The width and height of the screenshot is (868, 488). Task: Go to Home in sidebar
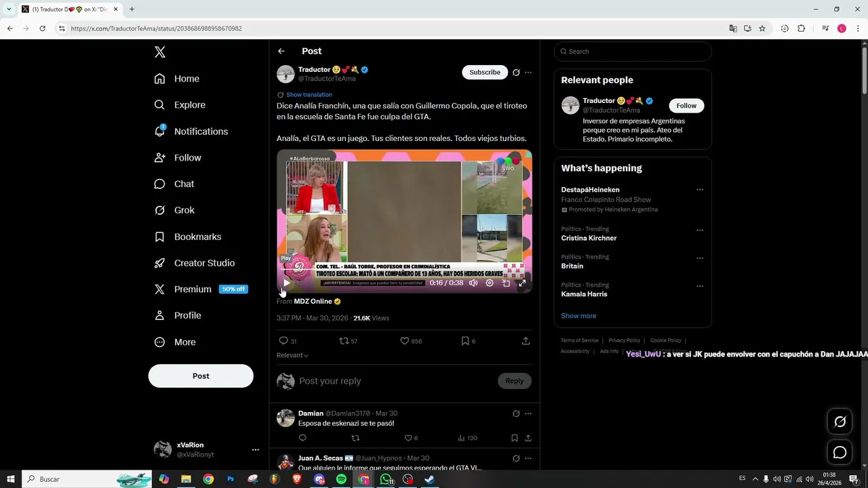tap(177, 79)
